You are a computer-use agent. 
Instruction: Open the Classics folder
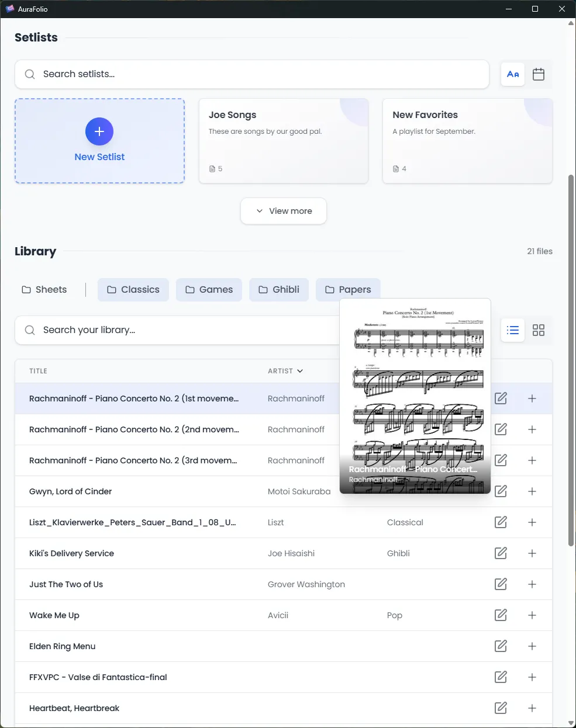click(133, 289)
